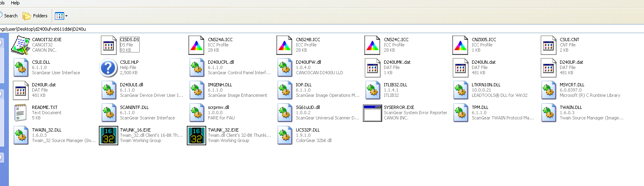The image size is (644, 186).
Task: Toggle the Folders pane button
Action: [x=35, y=16]
